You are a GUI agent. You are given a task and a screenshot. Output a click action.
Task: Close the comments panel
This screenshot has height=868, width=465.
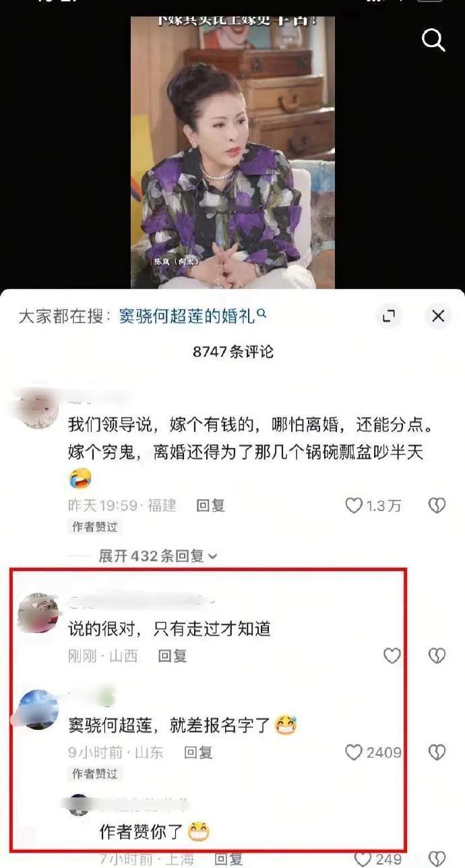(438, 316)
